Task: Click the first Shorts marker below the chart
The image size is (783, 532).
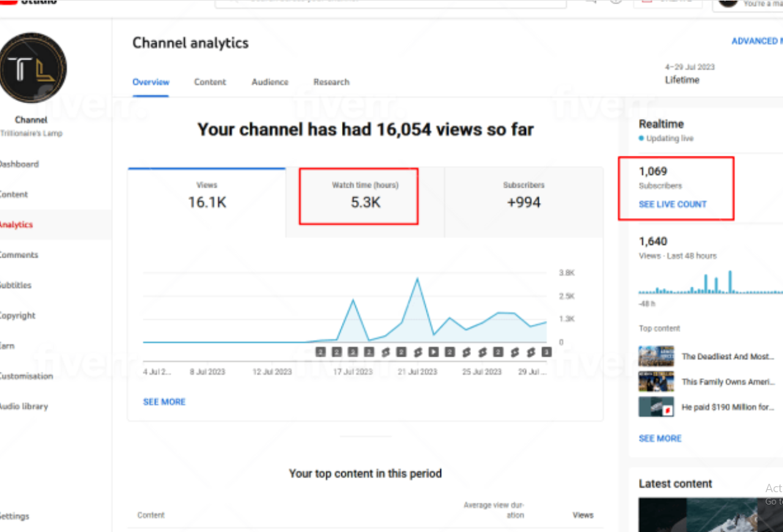Action: coord(385,352)
